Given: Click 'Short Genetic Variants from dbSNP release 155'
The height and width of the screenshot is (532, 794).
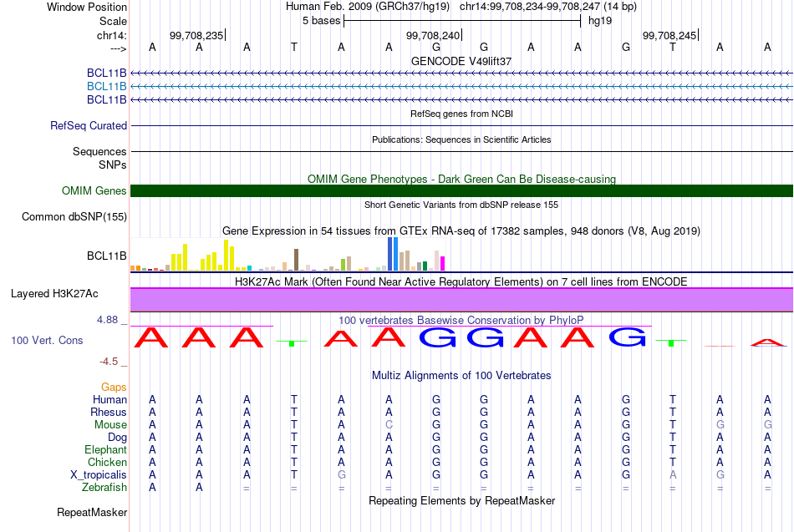Looking at the screenshot, I should 461,205.
